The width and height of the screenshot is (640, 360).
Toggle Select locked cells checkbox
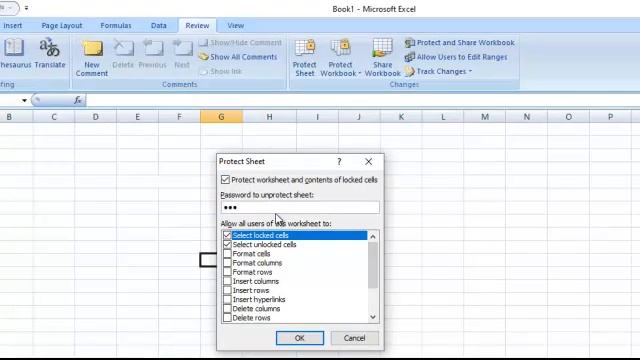pos(227,236)
